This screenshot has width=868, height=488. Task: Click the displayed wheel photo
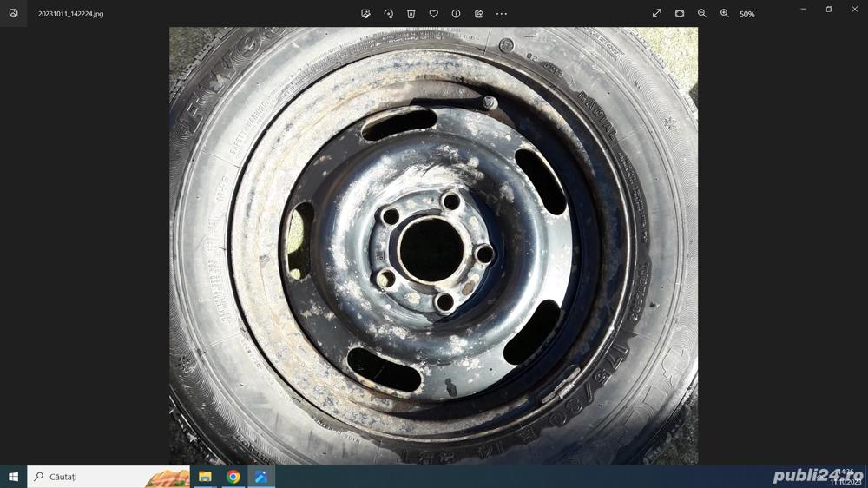[x=433, y=246]
